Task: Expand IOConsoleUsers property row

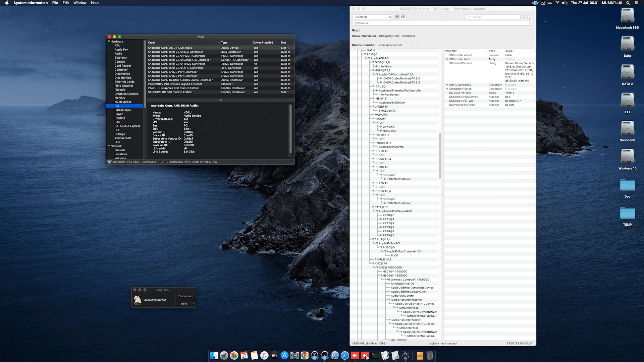Action: coord(447,59)
